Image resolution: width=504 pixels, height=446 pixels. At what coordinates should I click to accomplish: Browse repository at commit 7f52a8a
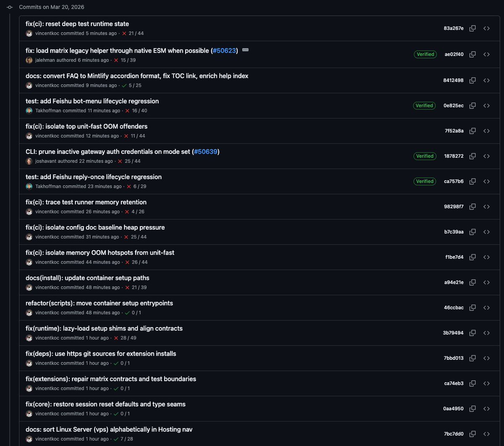pos(486,131)
